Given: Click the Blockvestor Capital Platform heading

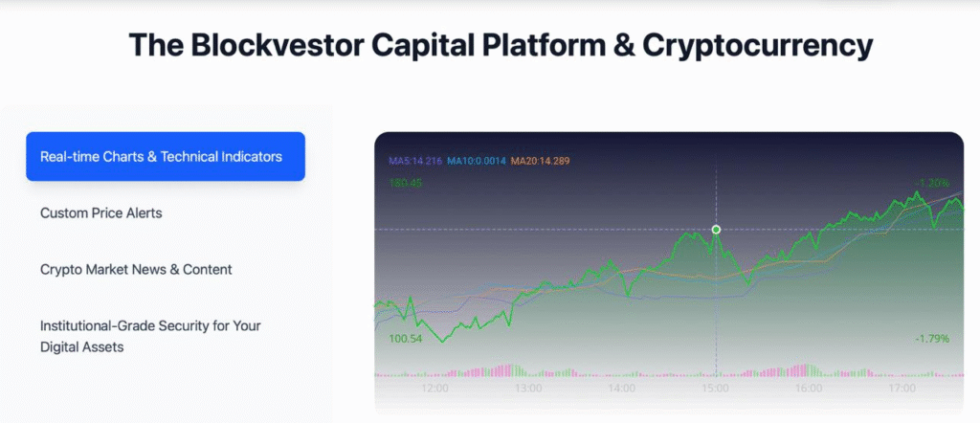Looking at the screenshot, I should coord(501,45).
